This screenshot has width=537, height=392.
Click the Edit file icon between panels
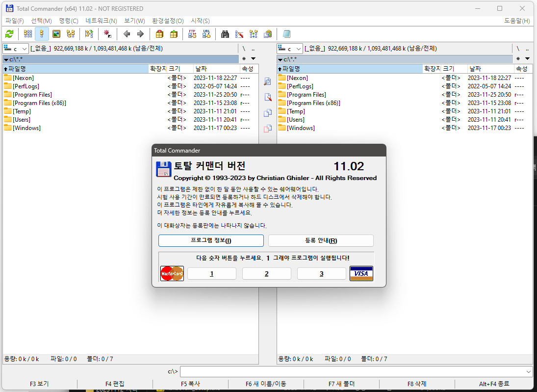[267, 97]
